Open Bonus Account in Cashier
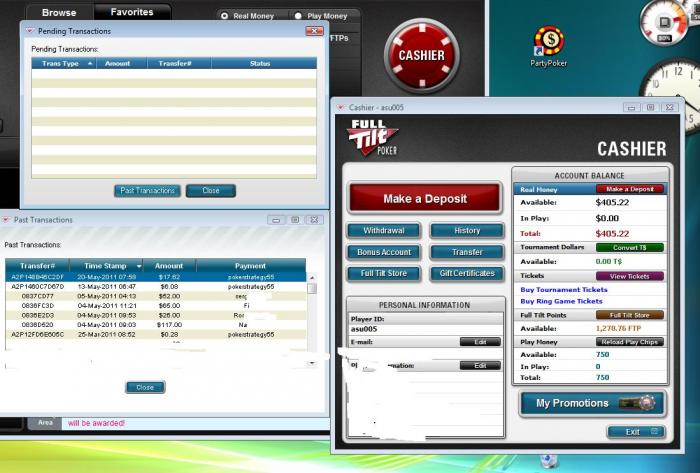Viewport: 700px width, 473px height. pos(384,252)
